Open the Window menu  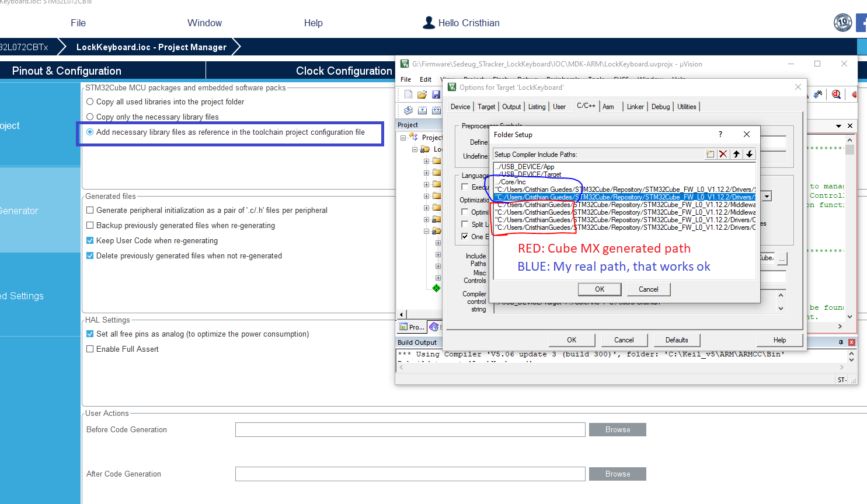tap(204, 23)
